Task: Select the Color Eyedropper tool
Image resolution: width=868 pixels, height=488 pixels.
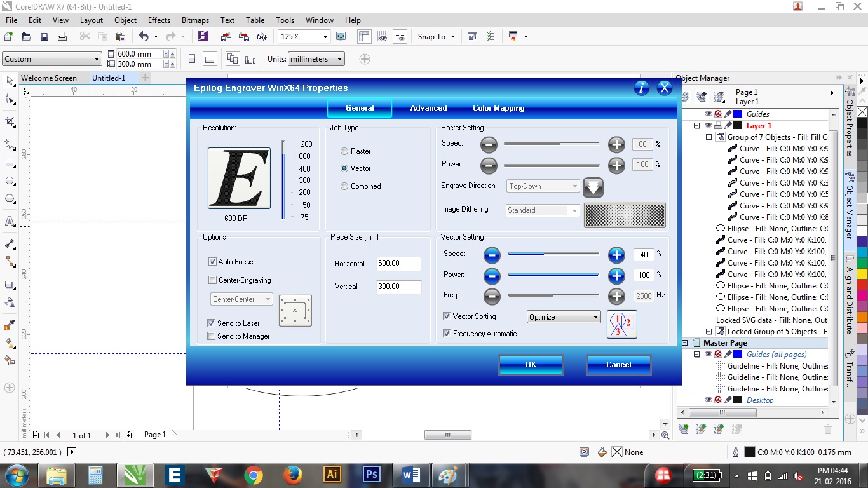Action: click(10, 325)
